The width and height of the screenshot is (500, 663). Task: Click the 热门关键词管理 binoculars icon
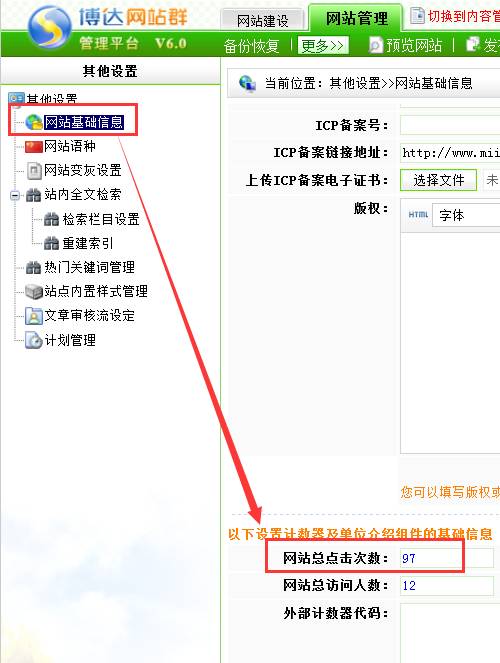pos(33,267)
